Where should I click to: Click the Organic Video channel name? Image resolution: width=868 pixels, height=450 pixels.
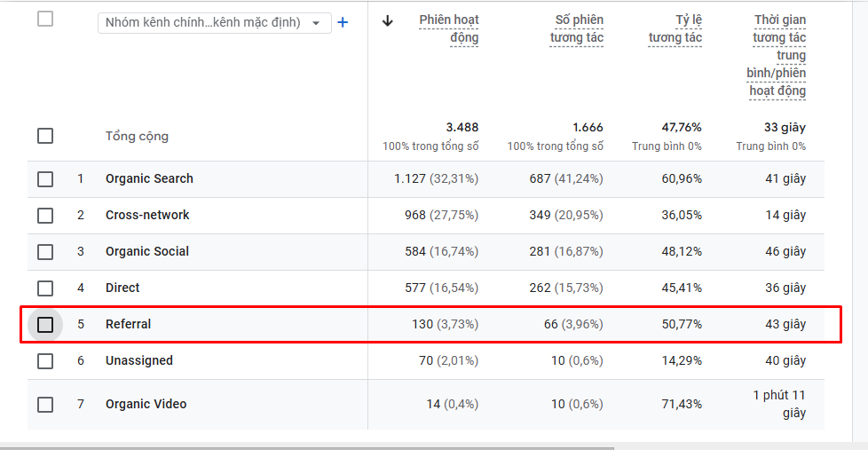[x=146, y=405]
